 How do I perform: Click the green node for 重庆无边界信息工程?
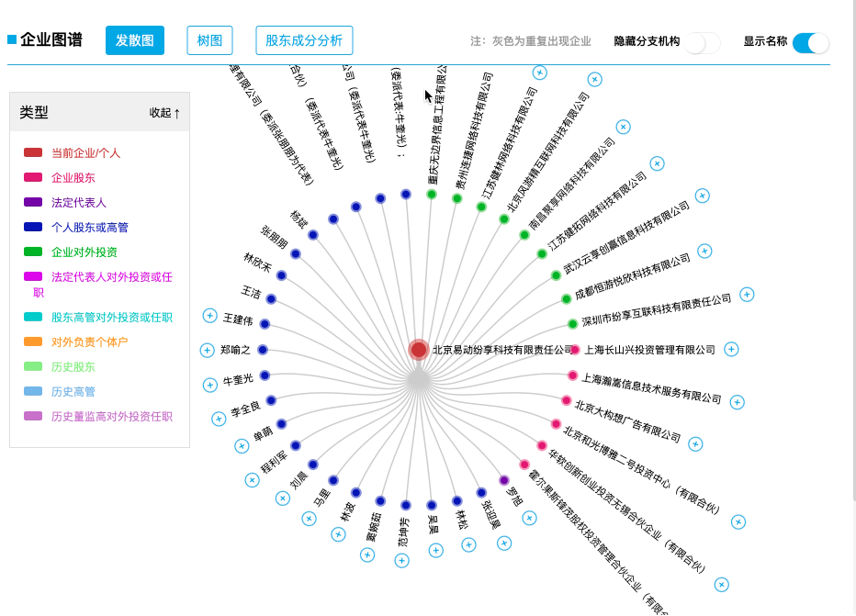pyautogui.click(x=432, y=195)
